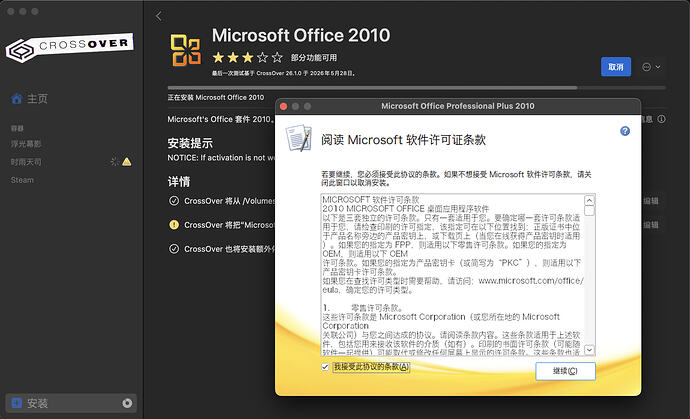The image size is (690, 419).
Task: Click the first 编辑 link in details
Action: click(x=651, y=201)
